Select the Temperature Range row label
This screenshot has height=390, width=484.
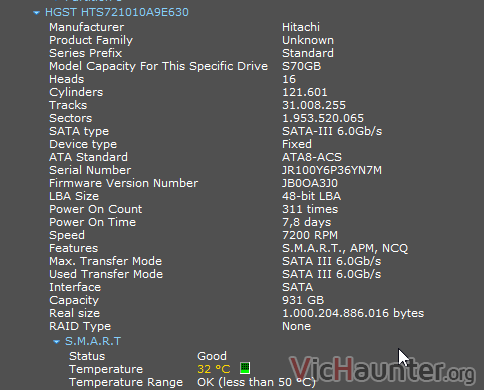coord(126,382)
